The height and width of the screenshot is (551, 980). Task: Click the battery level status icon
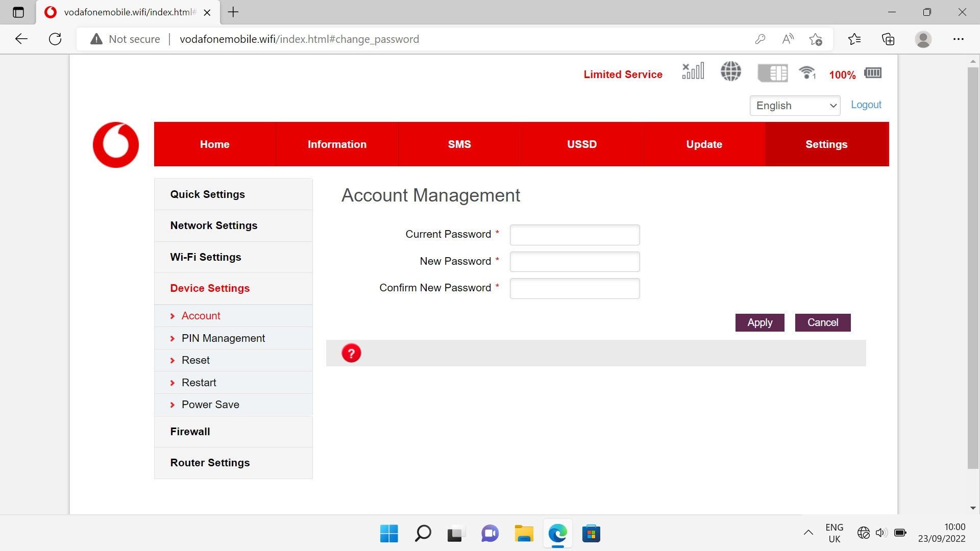pos(873,73)
